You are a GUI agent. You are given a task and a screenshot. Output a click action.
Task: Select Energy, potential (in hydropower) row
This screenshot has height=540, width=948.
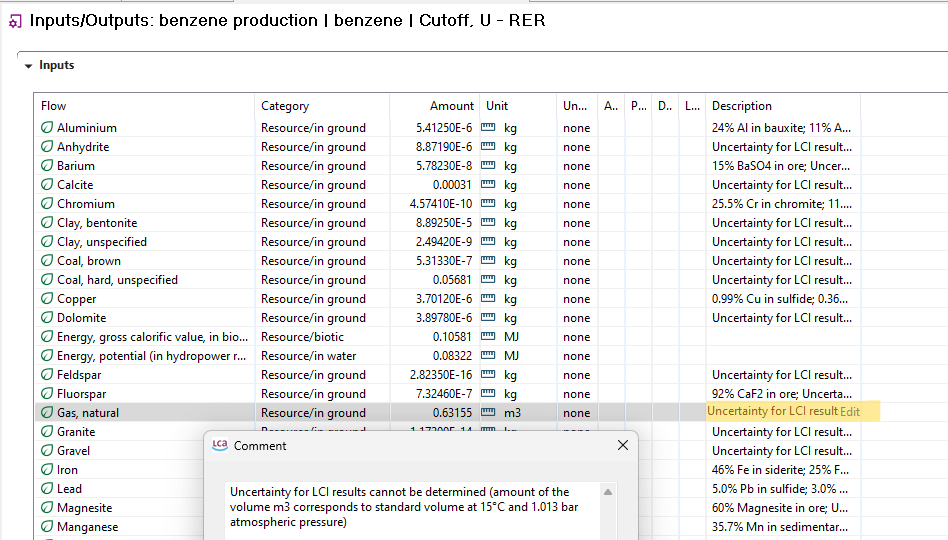pos(447,356)
